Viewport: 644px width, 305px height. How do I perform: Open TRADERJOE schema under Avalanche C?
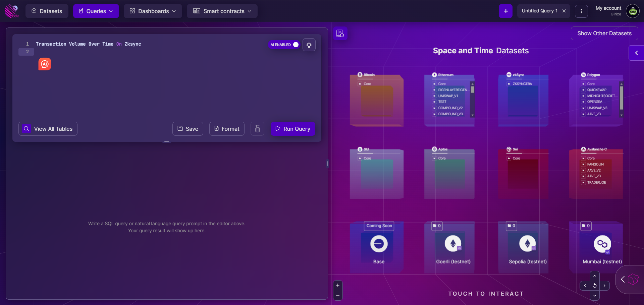(x=594, y=182)
